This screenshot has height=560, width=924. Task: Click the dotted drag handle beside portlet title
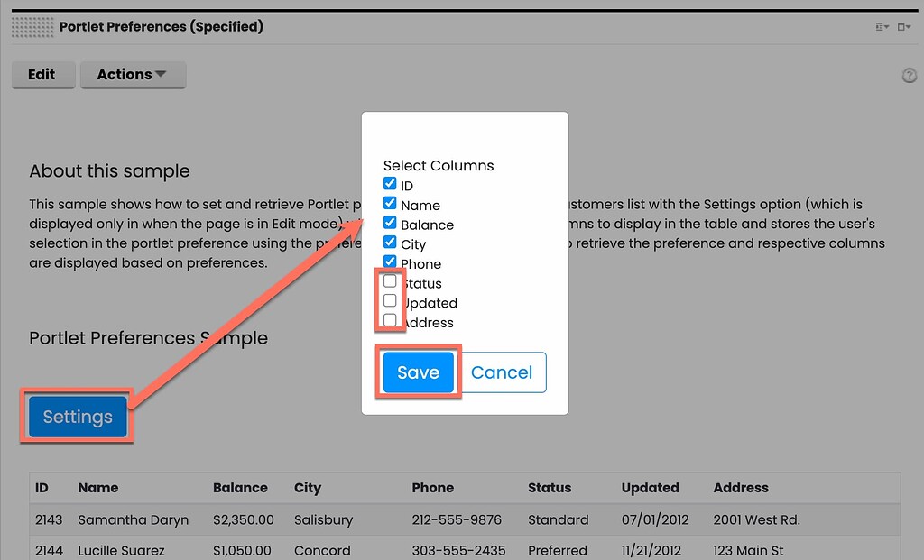point(32,26)
